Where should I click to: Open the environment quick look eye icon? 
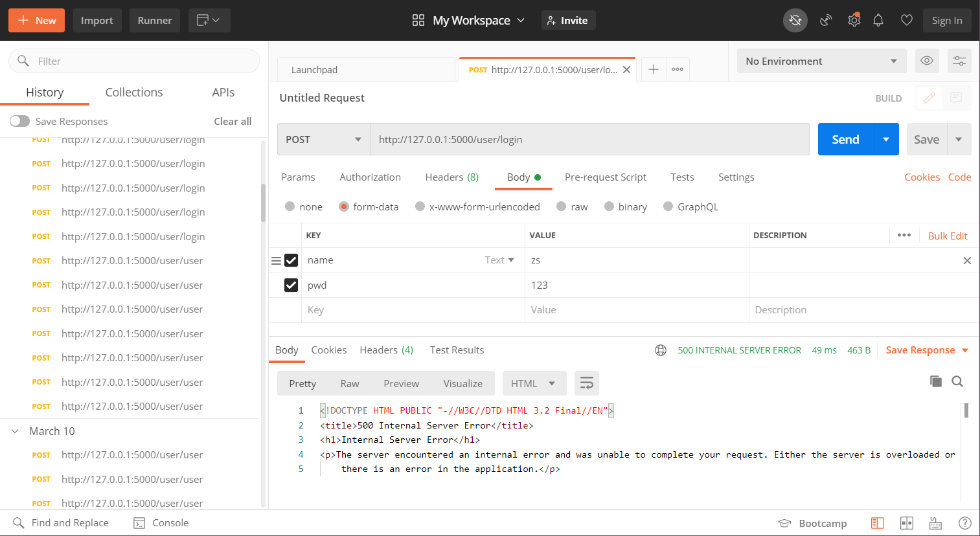pyautogui.click(x=927, y=61)
